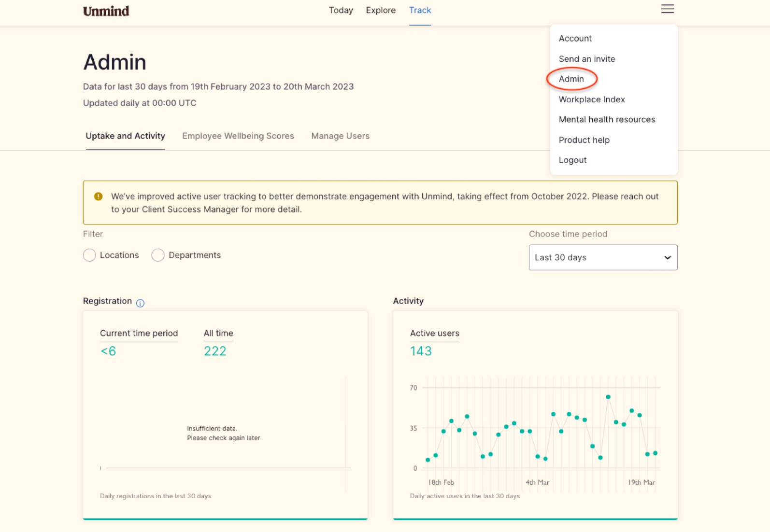Open Workplace Index from the menu

click(x=591, y=99)
